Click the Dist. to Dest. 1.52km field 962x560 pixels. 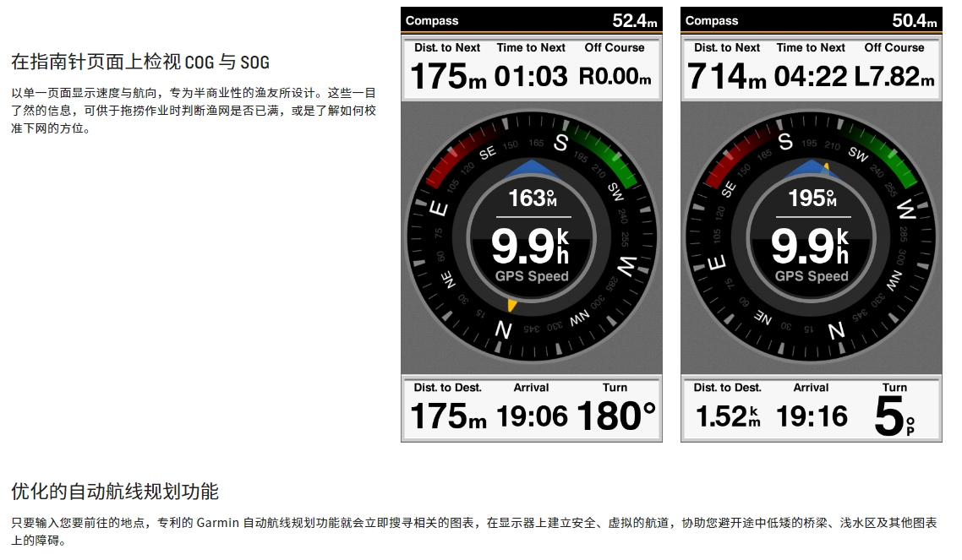tap(728, 408)
